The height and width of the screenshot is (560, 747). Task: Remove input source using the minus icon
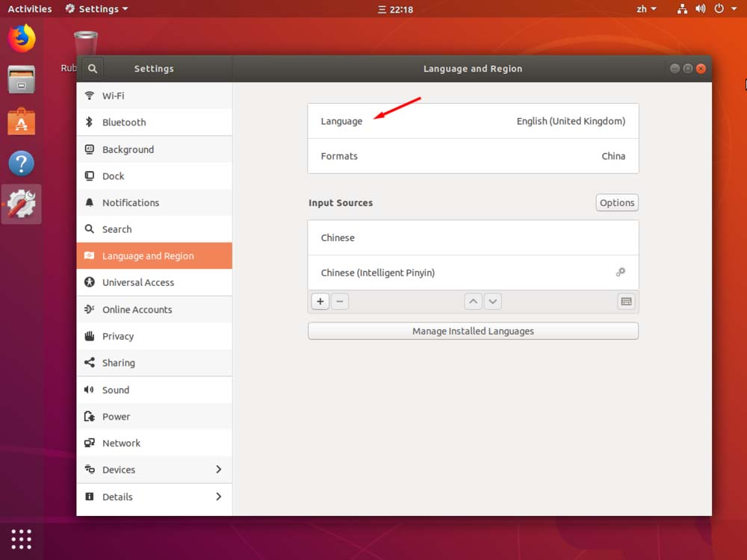(x=340, y=301)
